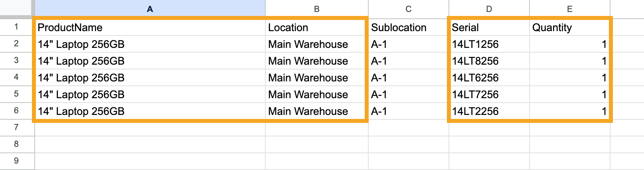Screen dimensions: 644x170
Task: Select the Serial header cell
Action: [489, 28]
